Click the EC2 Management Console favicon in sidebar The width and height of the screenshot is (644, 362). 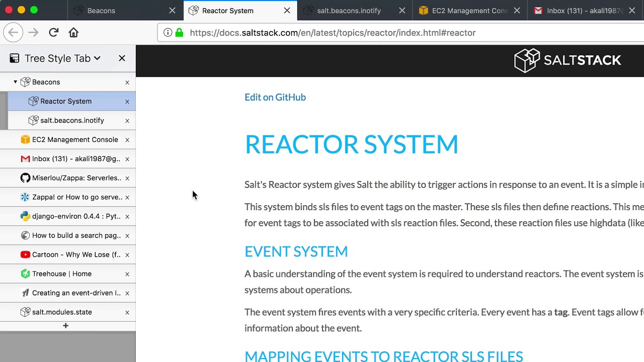(x=25, y=139)
